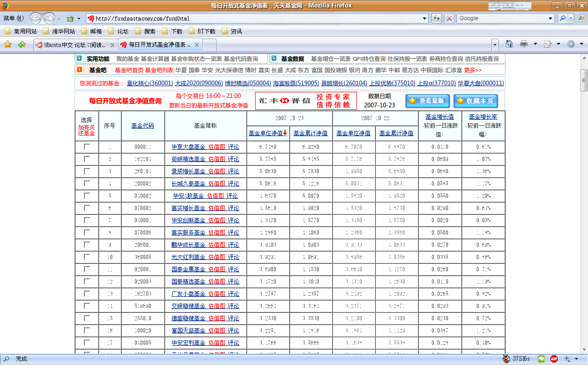Click the settings gear icon
588x365 pixels.
click(571, 44)
